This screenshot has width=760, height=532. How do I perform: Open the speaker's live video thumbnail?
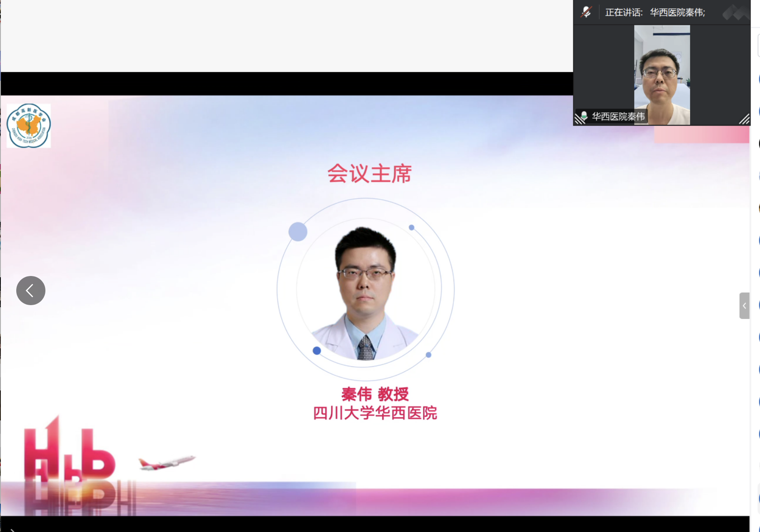point(662,75)
